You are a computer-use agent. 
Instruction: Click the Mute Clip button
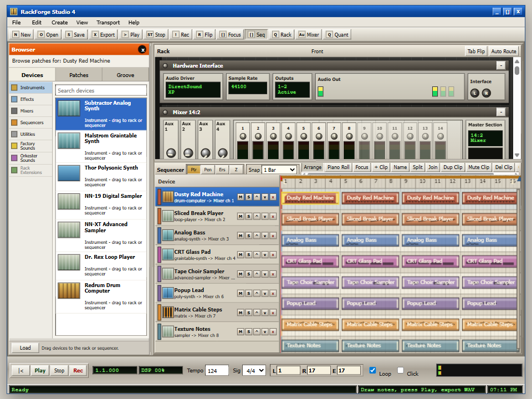tap(478, 167)
